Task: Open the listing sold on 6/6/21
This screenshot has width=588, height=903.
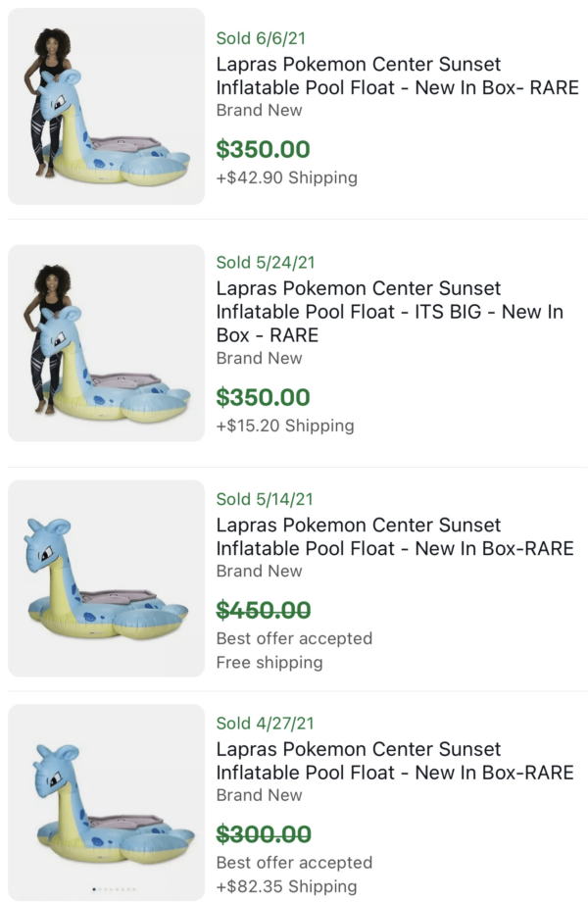Action: [396, 75]
